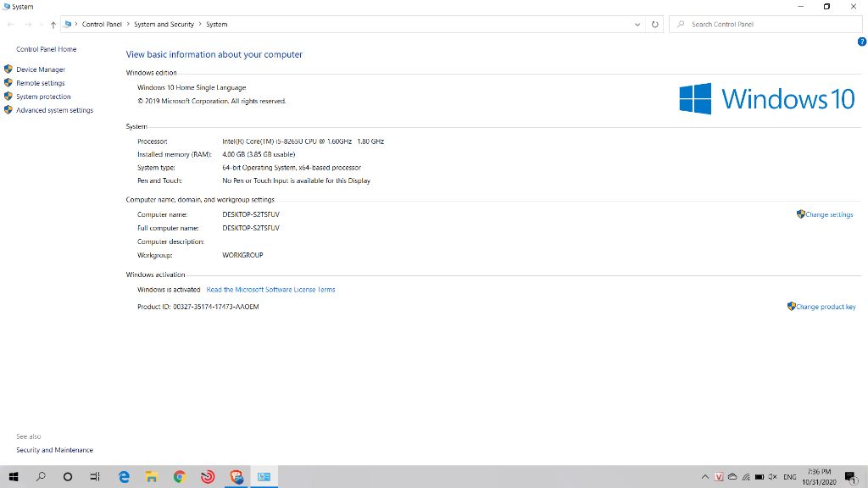
Task: Click the Windows is activated text
Action: (169, 290)
